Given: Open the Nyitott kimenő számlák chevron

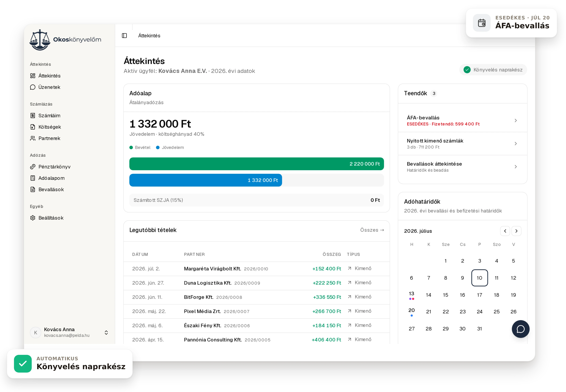Looking at the screenshot, I should (516, 144).
